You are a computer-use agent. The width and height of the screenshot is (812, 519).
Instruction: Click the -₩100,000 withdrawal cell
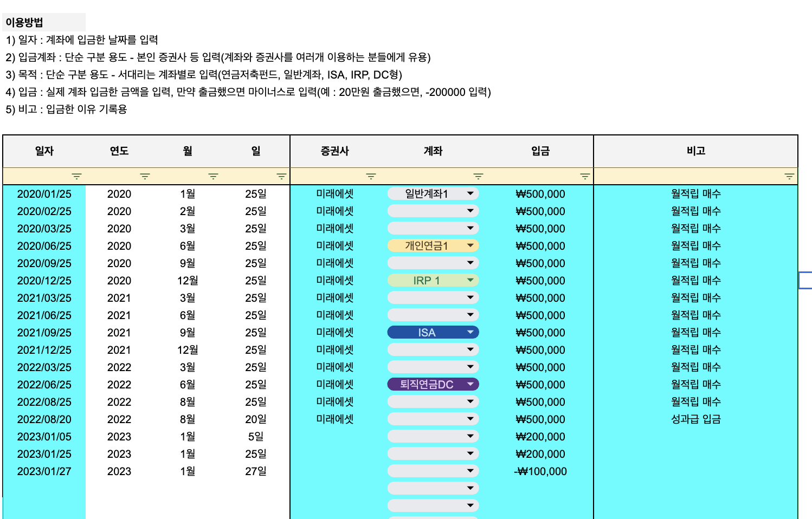pos(540,471)
